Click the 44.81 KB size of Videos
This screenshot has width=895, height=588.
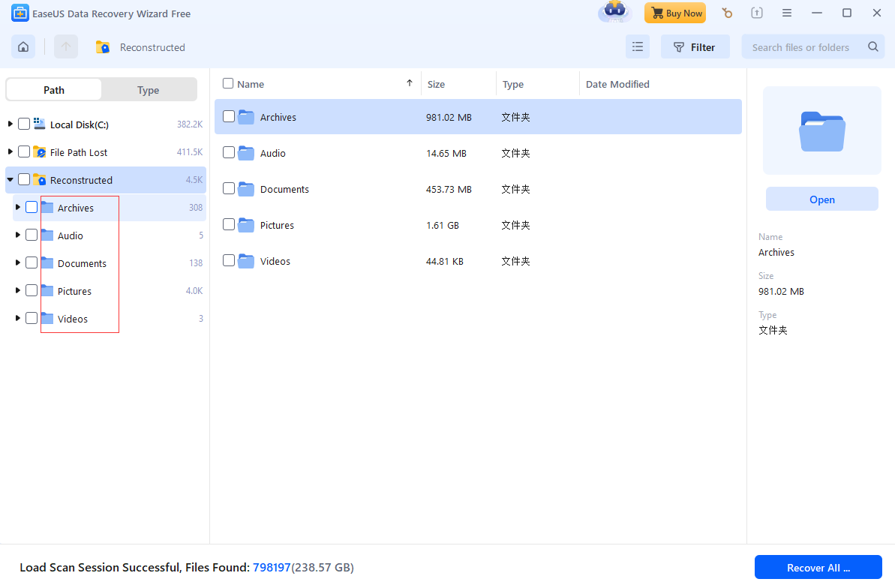click(x=445, y=262)
